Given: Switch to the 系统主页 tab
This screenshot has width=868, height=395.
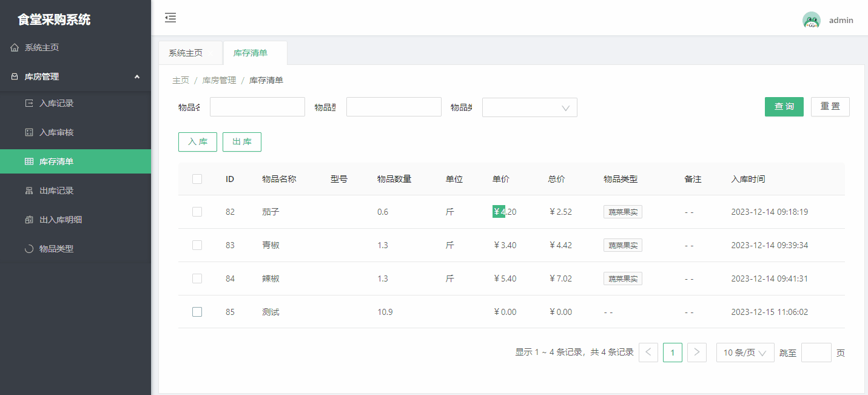Looking at the screenshot, I should click(x=190, y=53).
